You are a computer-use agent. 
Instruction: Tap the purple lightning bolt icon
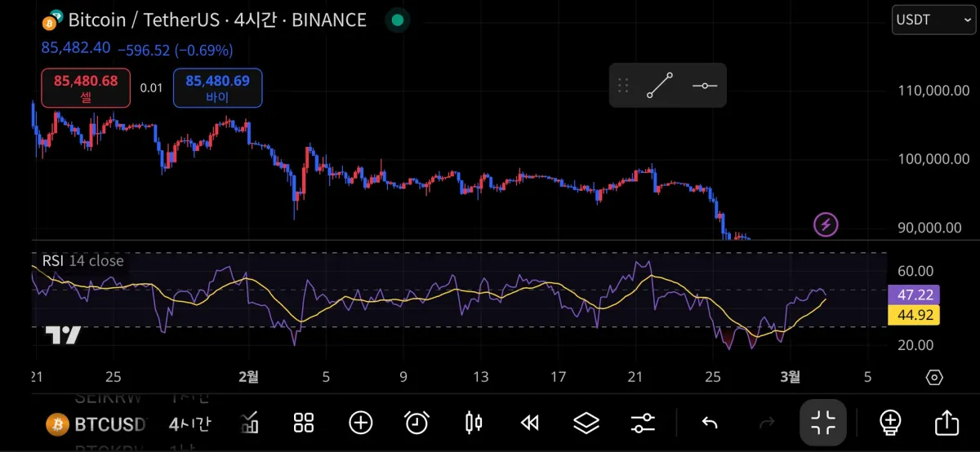(826, 224)
